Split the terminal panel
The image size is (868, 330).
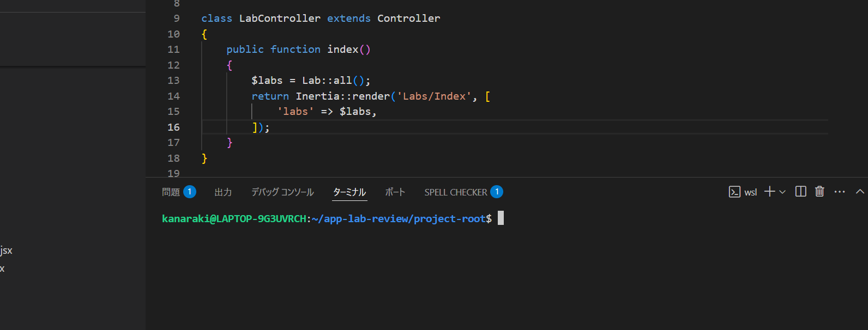tap(800, 192)
